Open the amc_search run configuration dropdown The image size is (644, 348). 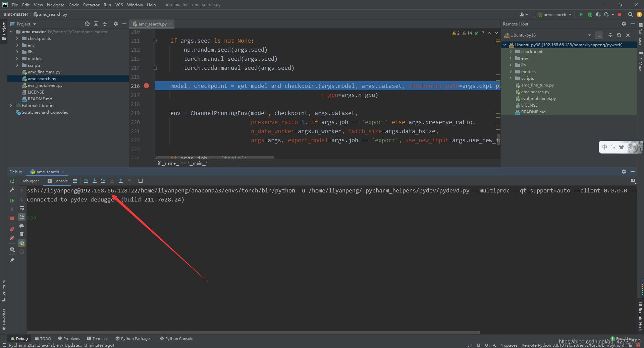coord(555,14)
